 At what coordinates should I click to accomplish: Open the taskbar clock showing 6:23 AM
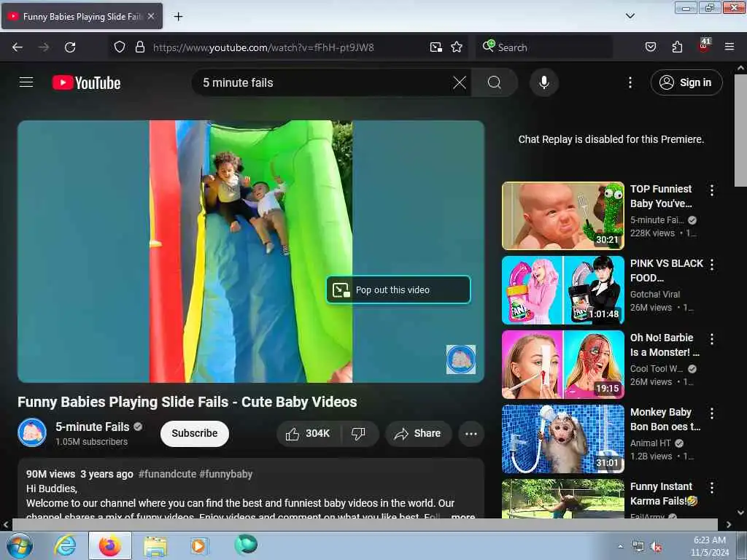[x=709, y=545]
